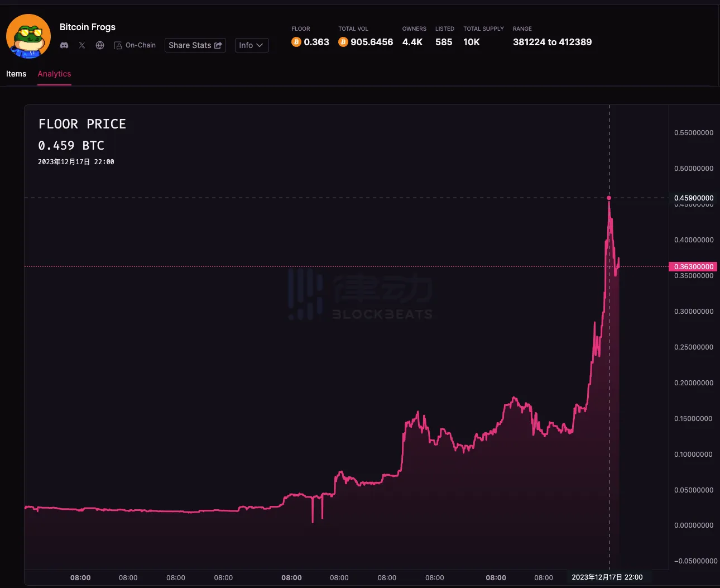
Task: Click the 0.45900000 crosshair price label
Action: [693, 198]
